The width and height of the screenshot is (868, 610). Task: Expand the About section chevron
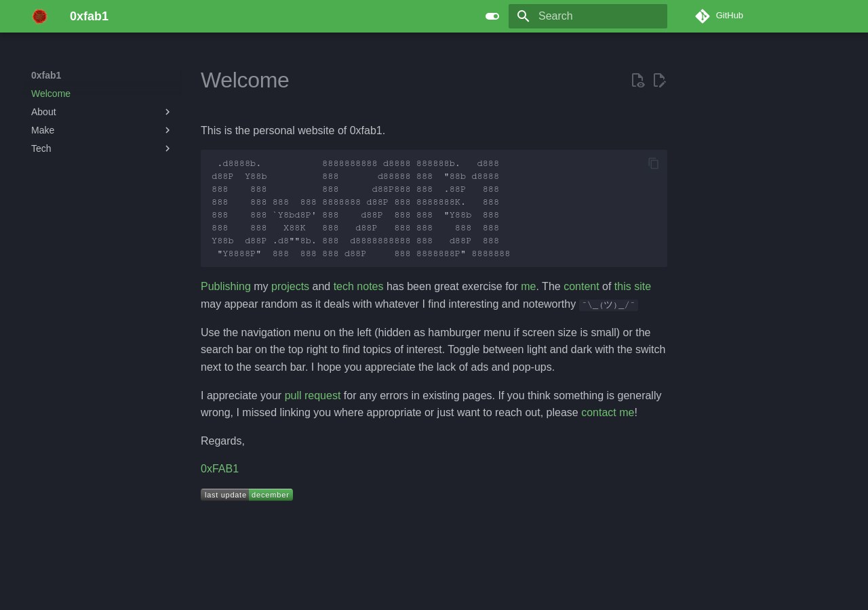click(167, 112)
